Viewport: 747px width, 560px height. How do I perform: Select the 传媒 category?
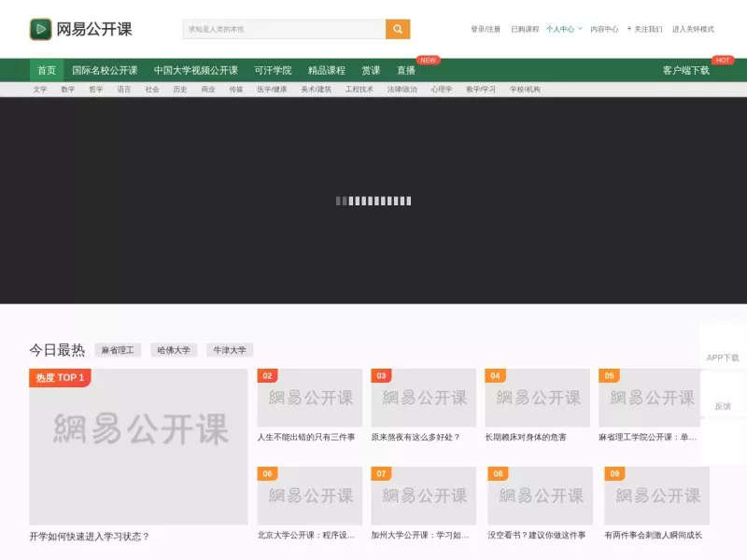[236, 90]
